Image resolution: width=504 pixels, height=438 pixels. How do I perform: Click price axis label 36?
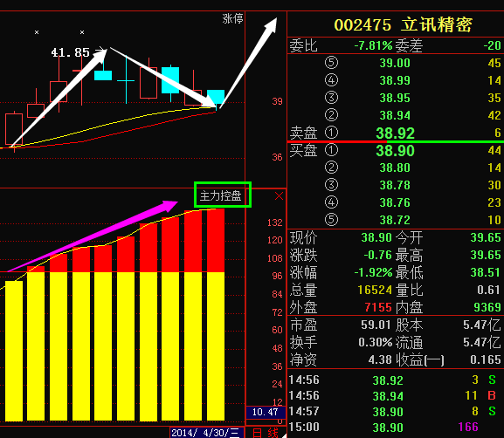point(277,157)
